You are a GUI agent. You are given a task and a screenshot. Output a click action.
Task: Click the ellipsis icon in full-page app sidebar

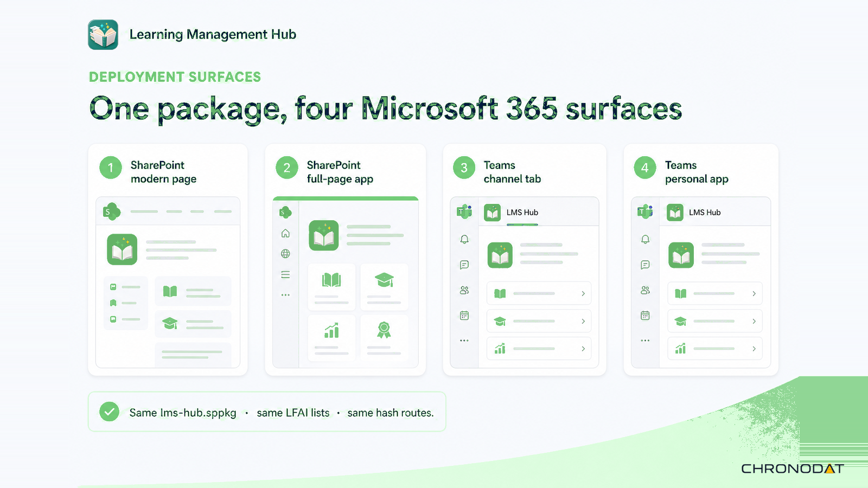(285, 295)
